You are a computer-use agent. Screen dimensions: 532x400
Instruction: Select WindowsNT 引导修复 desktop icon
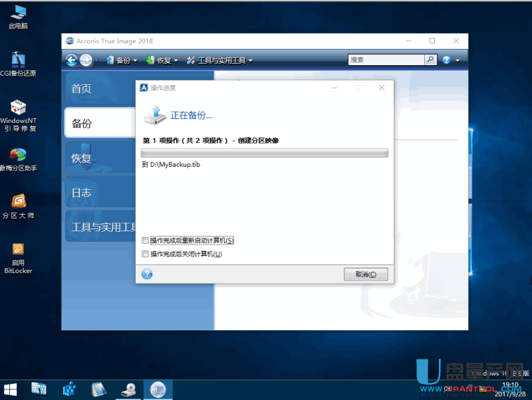19,116
